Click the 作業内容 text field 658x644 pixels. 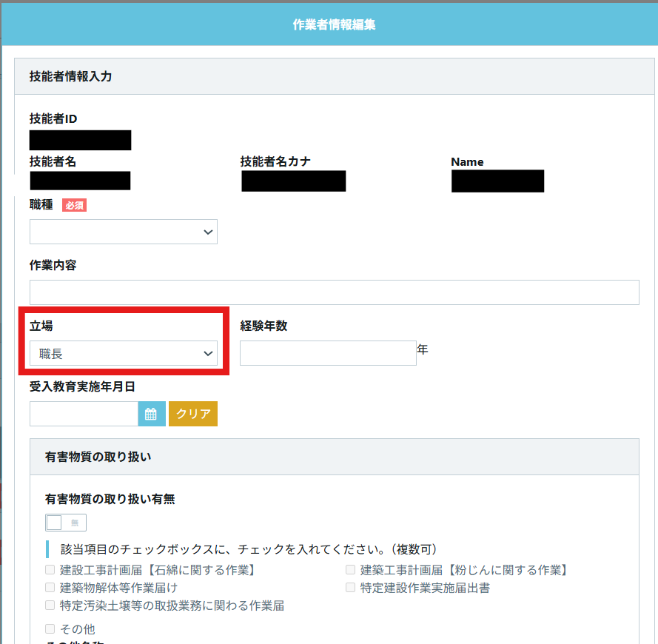pos(334,292)
